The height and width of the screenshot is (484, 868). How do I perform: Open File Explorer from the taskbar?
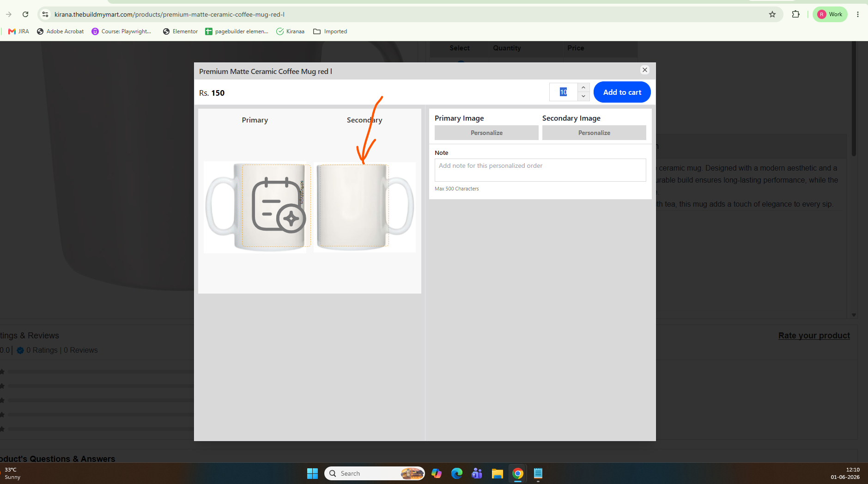[498, 473]
